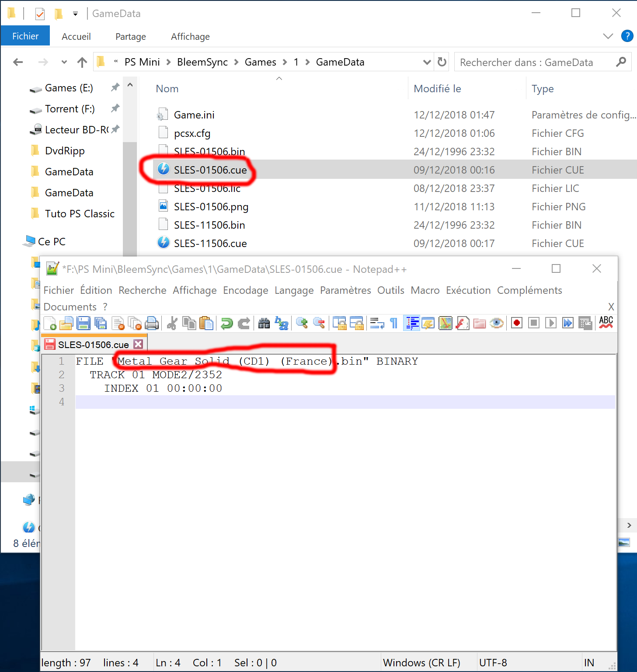This screenshot has width=637, height=672.
Task: Click the New document icon in Notepad++
Action: coord(50,323)
